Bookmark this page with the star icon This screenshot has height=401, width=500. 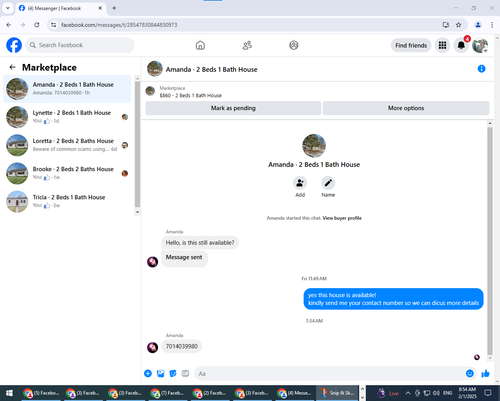point(459,25)
